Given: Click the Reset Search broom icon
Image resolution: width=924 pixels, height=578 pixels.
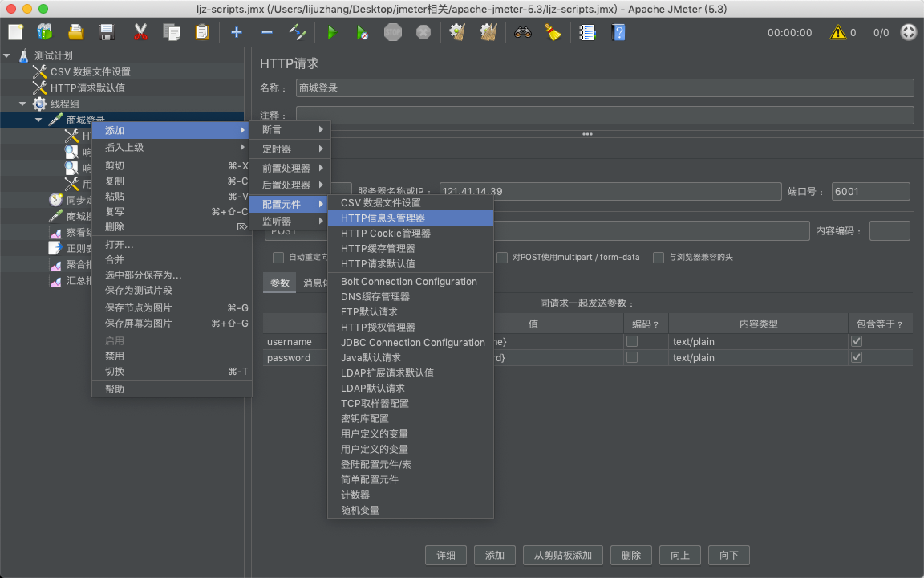Looking at the screenshot, I should point(553,32).
